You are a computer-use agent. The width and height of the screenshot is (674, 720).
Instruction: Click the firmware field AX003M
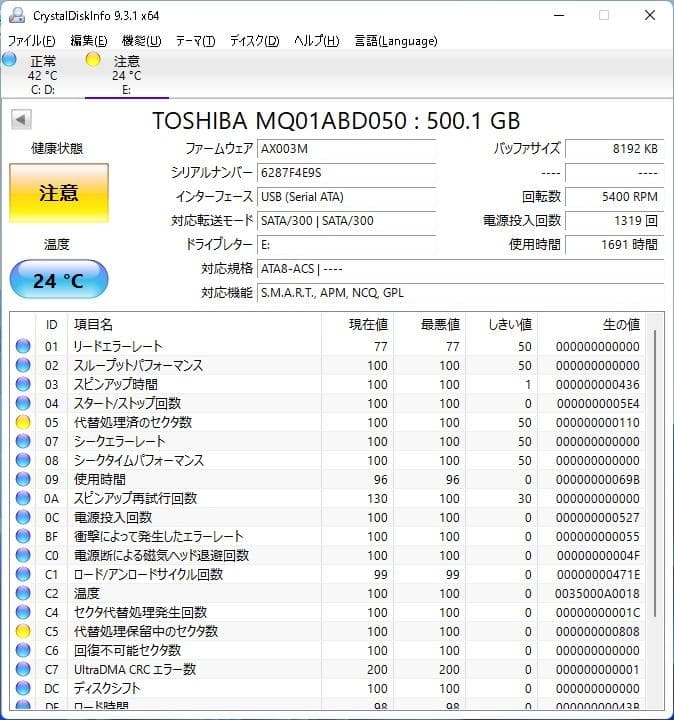[x=346, y=149]
